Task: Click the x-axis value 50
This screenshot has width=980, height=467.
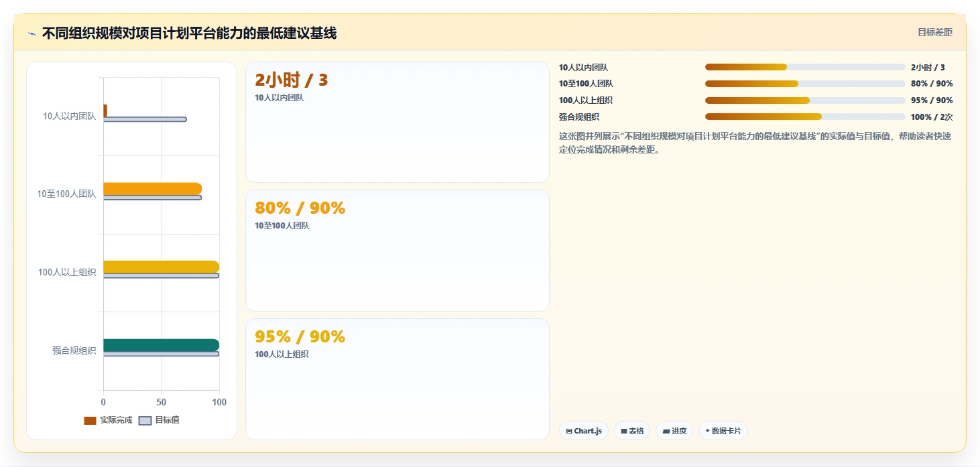Action: pos(161,402)
